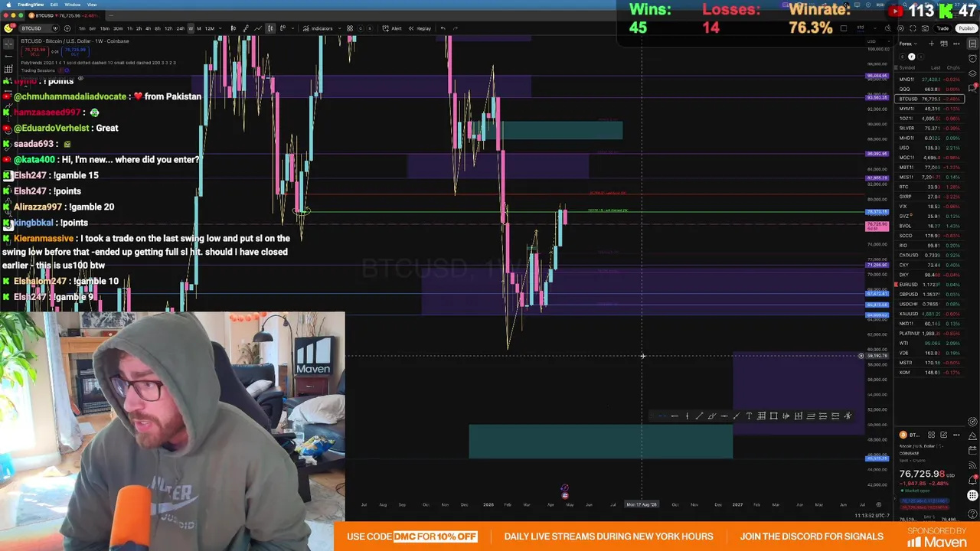Open the chats icon in right sidebar
Screen dimensions: 980x551
click(972, 88)
